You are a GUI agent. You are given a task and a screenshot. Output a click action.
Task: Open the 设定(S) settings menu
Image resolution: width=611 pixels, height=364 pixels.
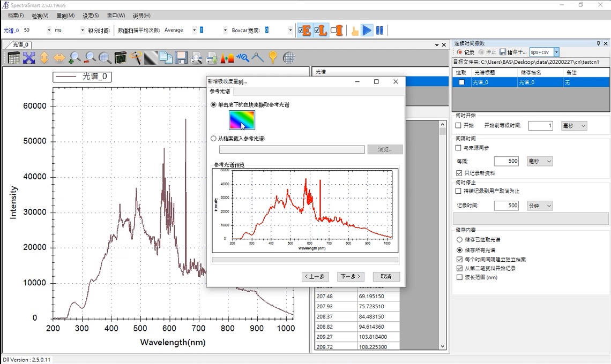tap(91, 16)
